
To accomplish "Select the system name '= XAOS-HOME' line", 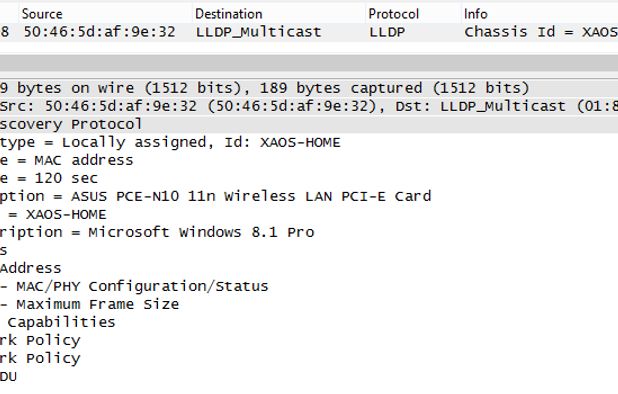I will click(x=309, y=214).
